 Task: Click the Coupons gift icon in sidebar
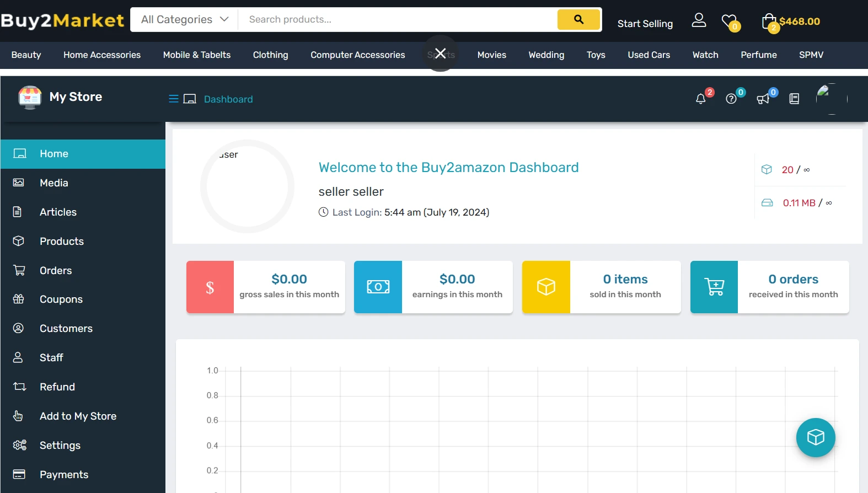point(19,299)
